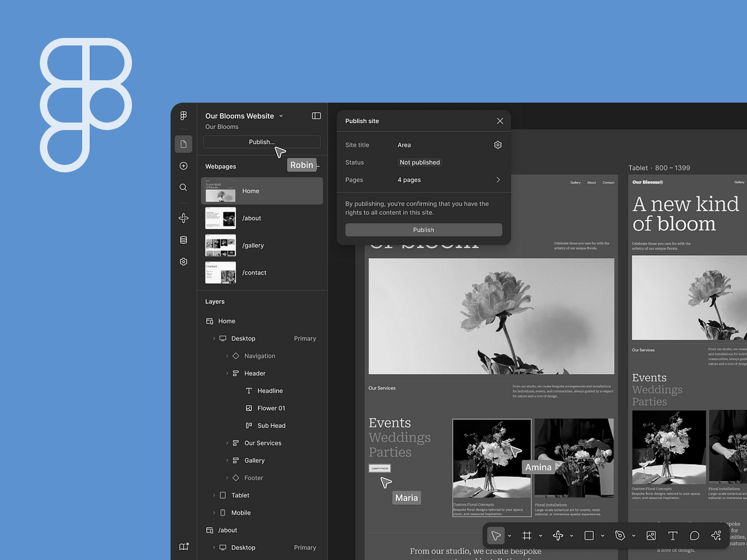Click the Insert image tool
Screen dimensions: 747x560
[x=651, y=536]
